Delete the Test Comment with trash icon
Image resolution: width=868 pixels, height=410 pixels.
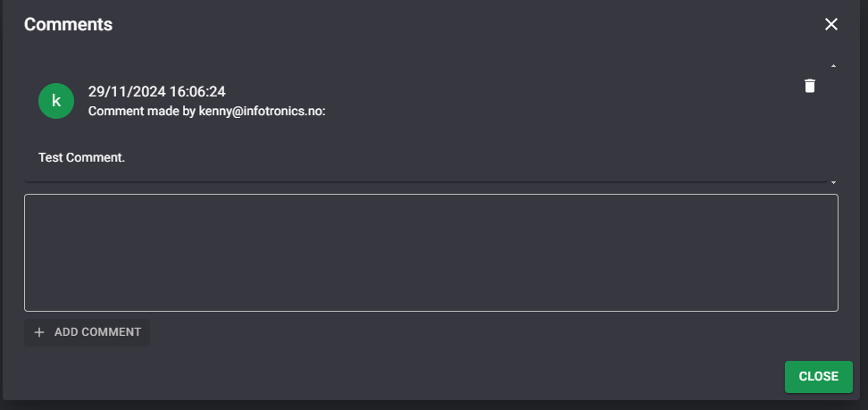(810, 86)
